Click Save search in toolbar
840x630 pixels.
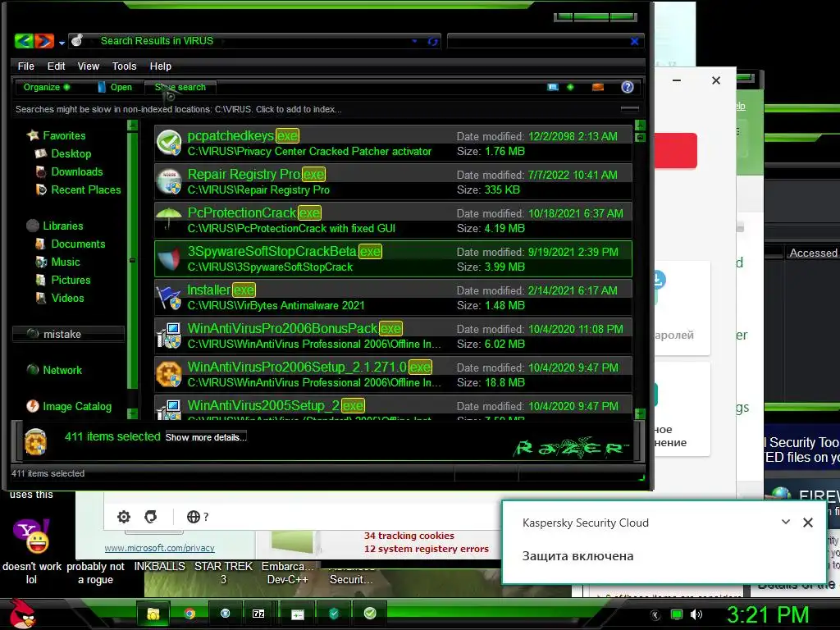(x=180, y=87)
